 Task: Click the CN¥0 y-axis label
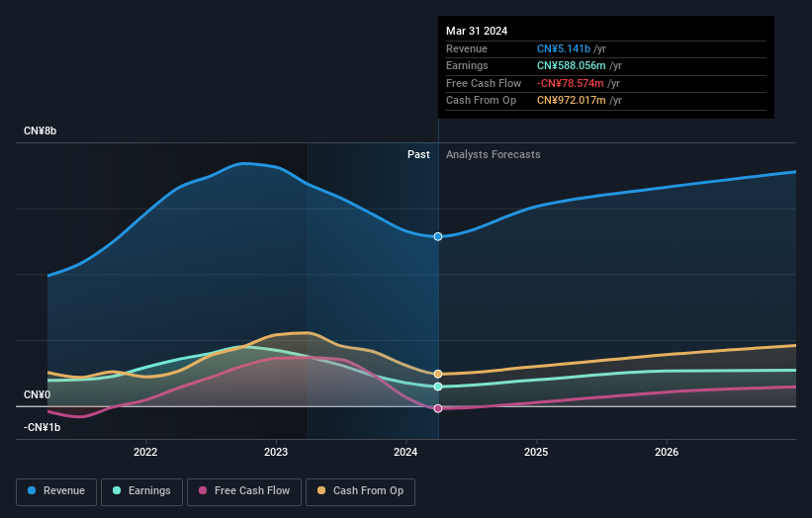pos(38,394)
